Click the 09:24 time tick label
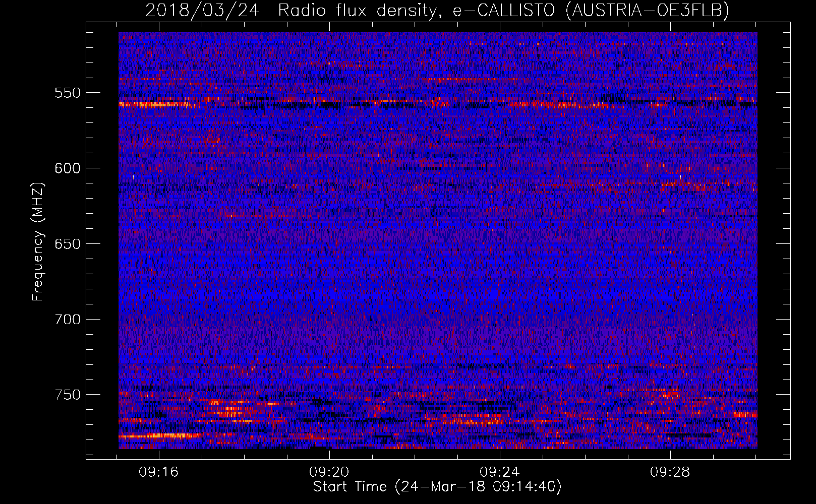Viewport: 816px width, 504px height. click(x=500, y=472)
